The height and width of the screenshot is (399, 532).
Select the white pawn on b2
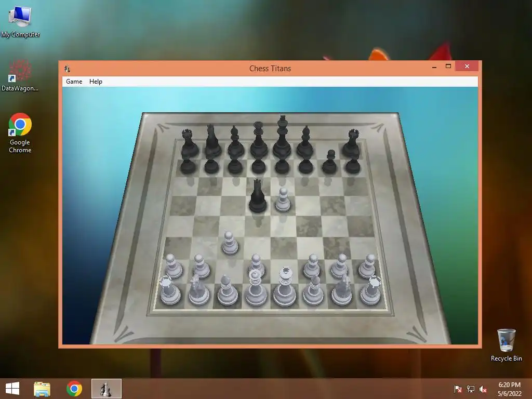[x=201, y=266]
